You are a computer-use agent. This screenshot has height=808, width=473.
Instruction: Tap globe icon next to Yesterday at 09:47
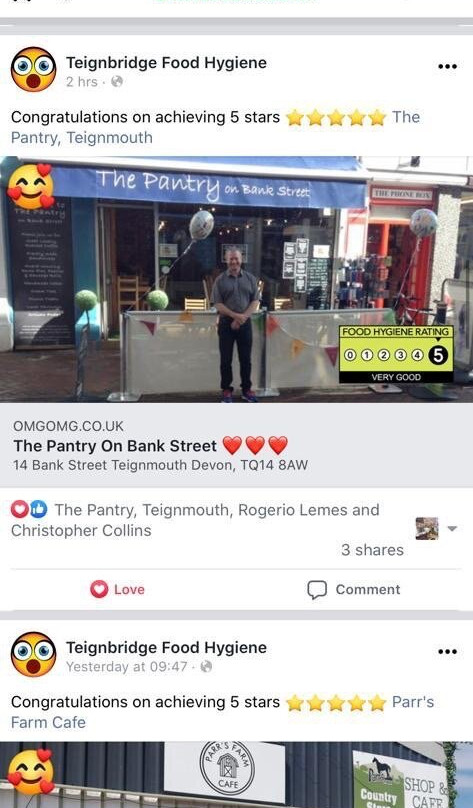[206, 666]
